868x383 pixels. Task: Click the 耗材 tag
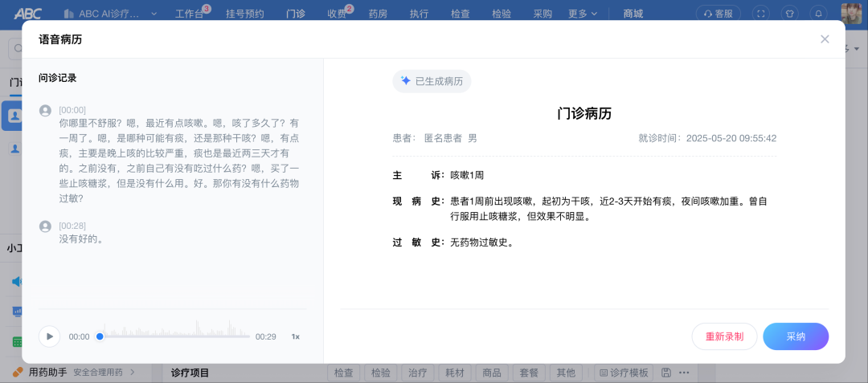tap(455, 373)
